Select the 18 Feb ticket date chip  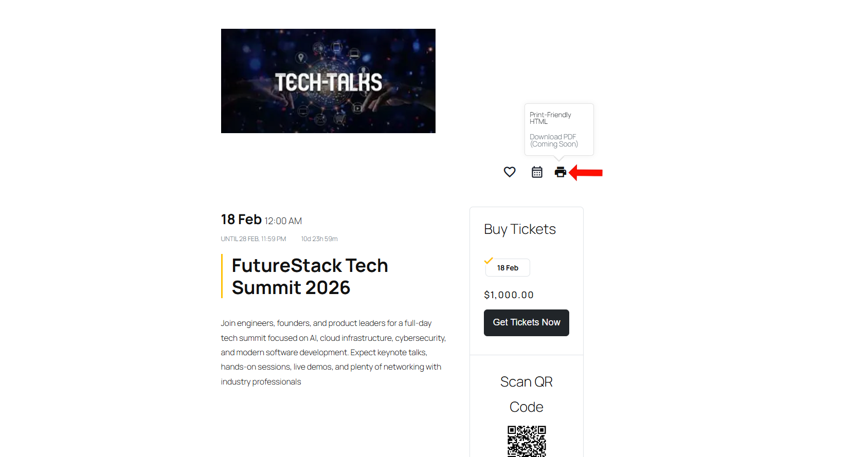(508, 268)
